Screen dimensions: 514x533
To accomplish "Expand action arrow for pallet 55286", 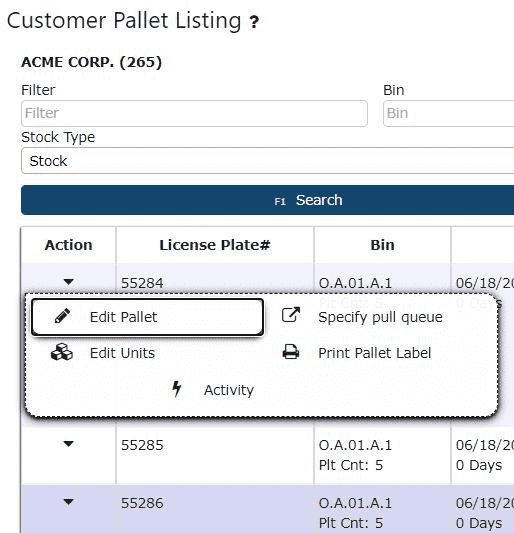I will click(x=69, y=502).
